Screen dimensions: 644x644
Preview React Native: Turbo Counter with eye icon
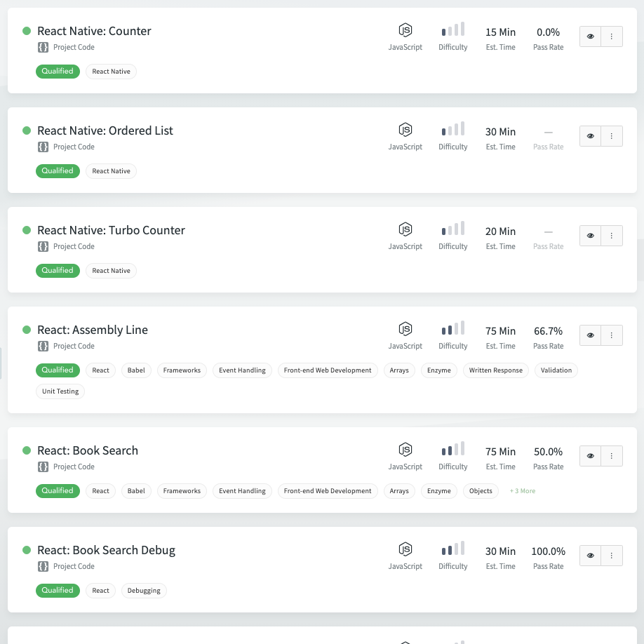[590, 236]
